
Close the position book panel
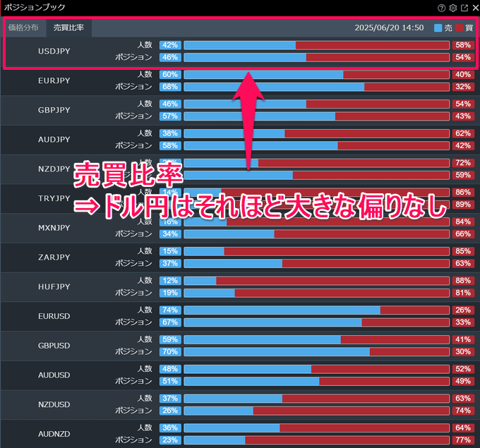coord(475,8)
